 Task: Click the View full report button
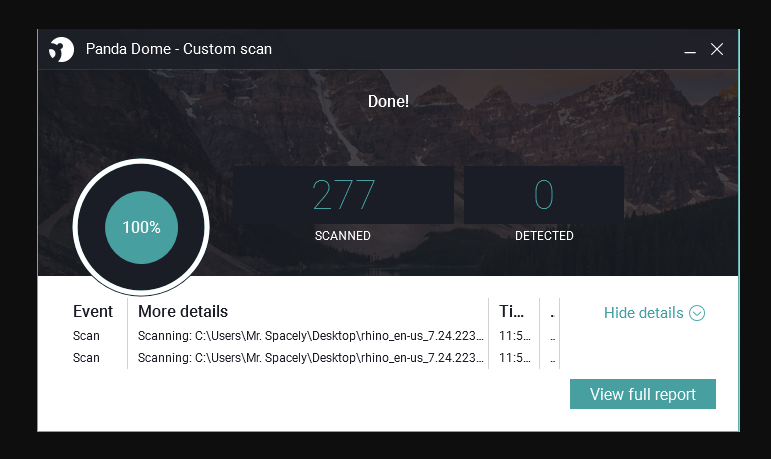pyautogui.click(x=643, y=394)
